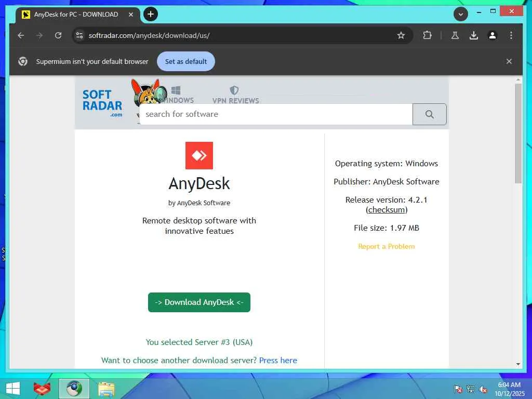Viewport: 532px width, 399px height.
Task: Click the scrollbar up arrow
Action: [518, 79]
